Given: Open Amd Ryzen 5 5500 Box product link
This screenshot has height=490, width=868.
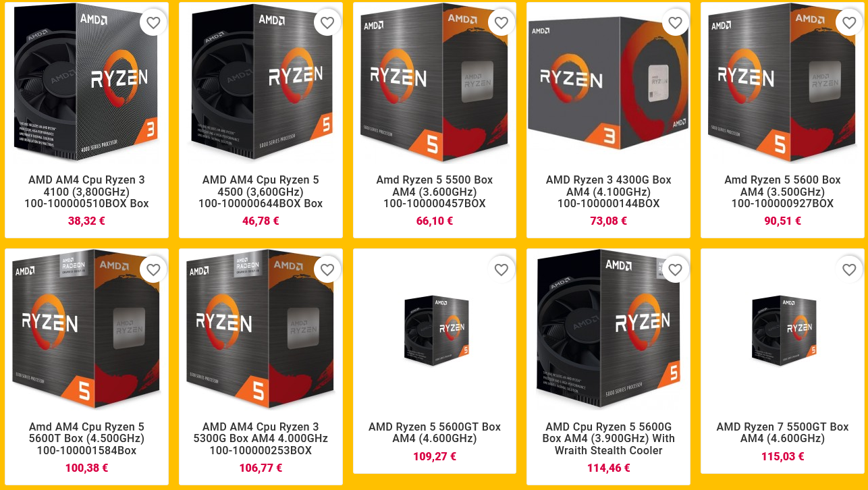Looking at the screenshot, I should pyautogui.click(x=435, y=192).
